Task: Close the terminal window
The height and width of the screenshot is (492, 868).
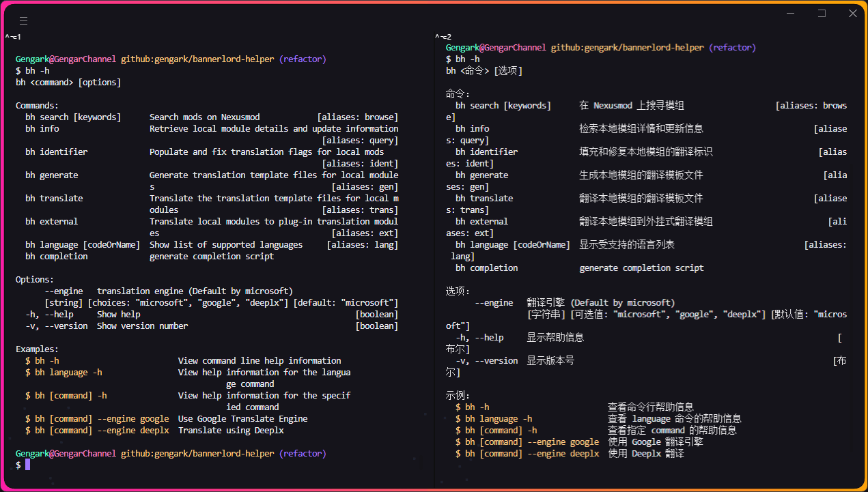Action: click(852, 13)
